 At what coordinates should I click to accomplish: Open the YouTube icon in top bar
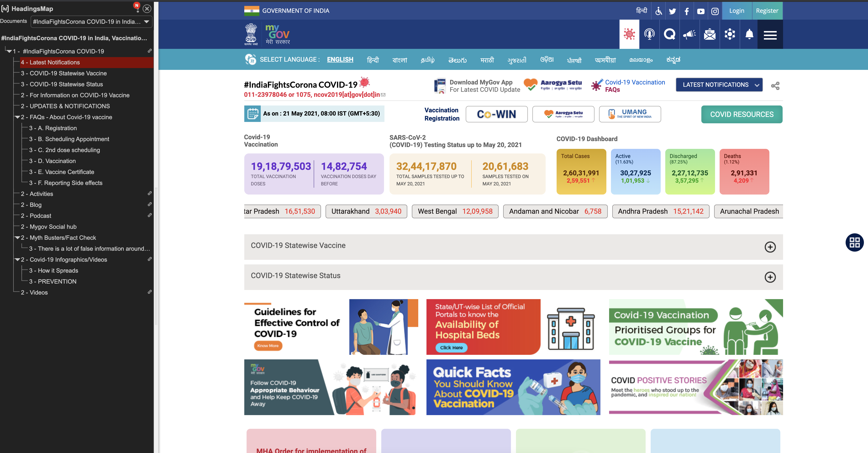(x=701, y=11)
